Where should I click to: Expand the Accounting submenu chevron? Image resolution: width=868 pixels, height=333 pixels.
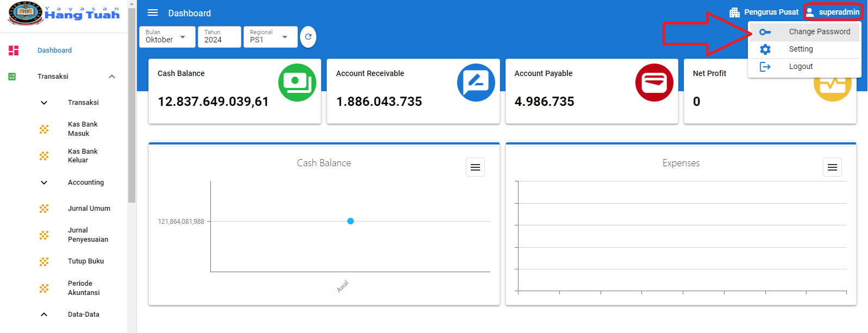tap(44, 183)
